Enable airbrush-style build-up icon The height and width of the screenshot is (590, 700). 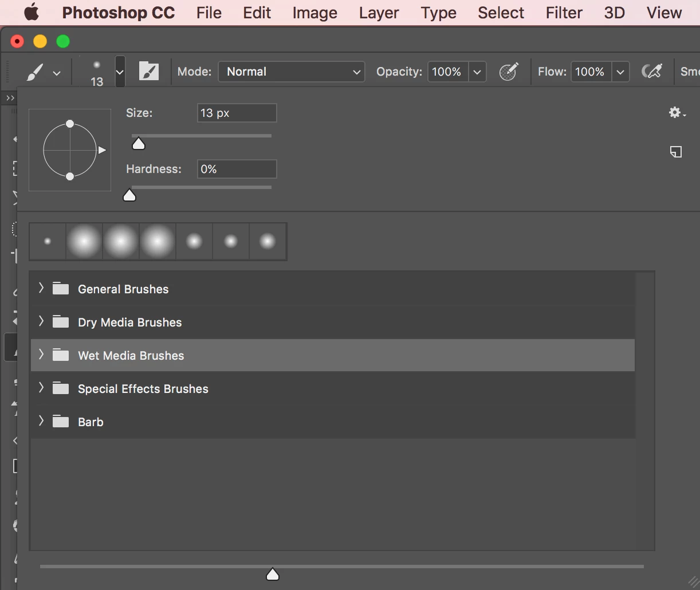(x=652, y=72)
